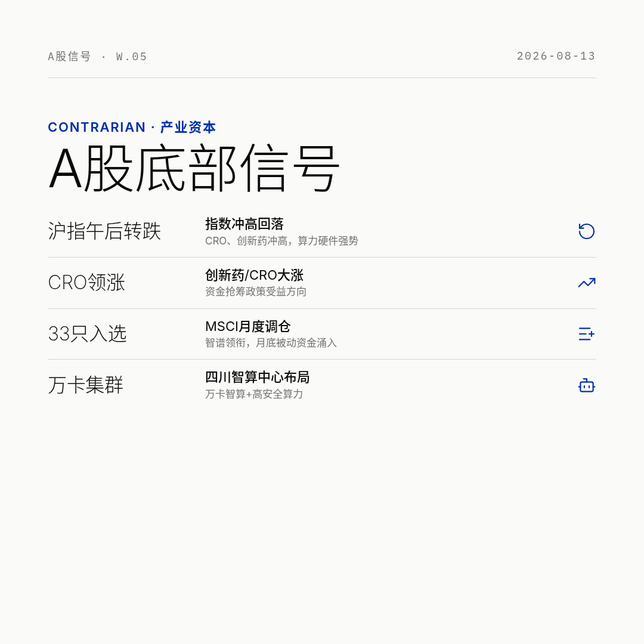Screen dimensions: 644x644
Task: Click the CONTRARIAN · 产业资本 blue tagline
Action: (132, 128)
